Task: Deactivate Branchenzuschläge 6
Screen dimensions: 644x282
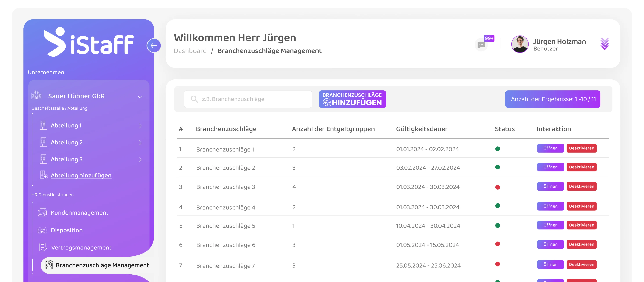Action: 581,244
